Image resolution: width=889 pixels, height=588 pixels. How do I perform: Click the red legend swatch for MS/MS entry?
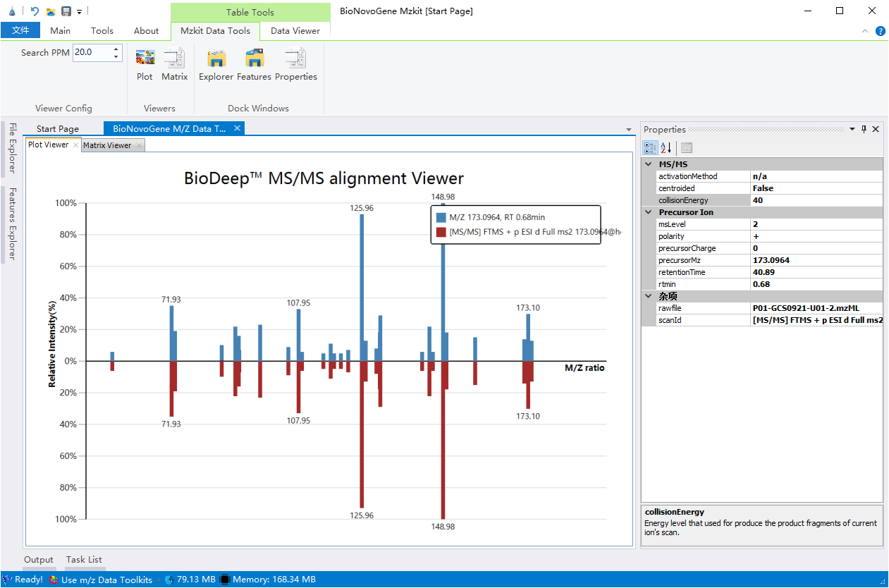point(441,231)
